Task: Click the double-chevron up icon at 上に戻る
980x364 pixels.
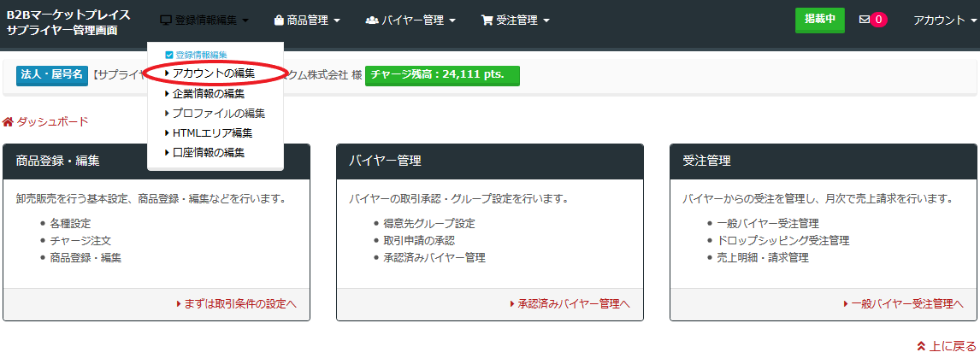Action: pyautogui.click(x=921, y=346)
